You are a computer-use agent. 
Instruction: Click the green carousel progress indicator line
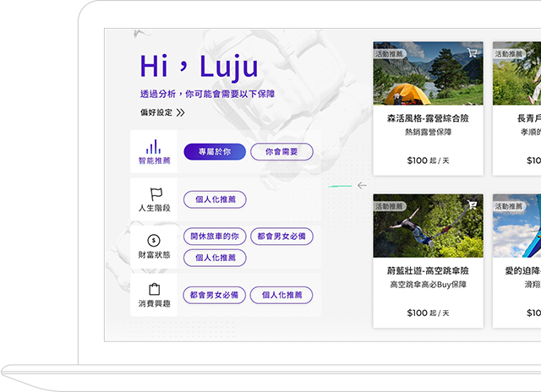[x=340, y=186]
